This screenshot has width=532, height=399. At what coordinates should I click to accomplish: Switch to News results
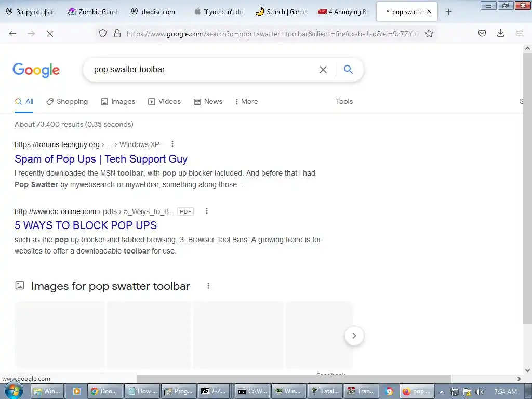tap(208, 101)
